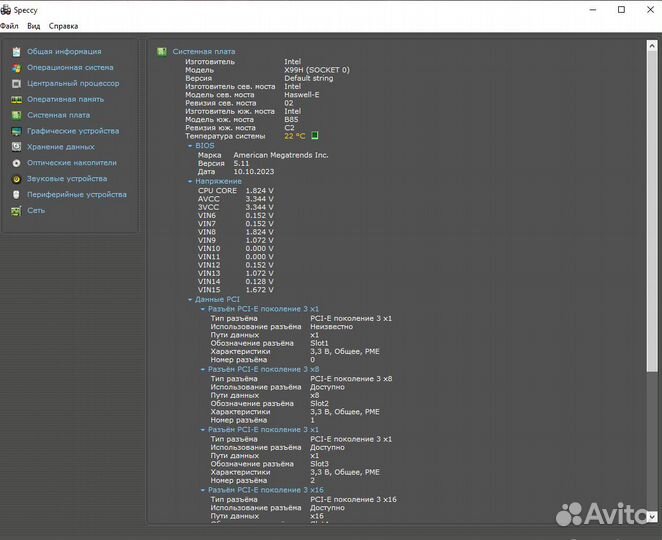662x540 pixels.
Task: Click the motherboard icon beside Системная плата heading
Action: click(162, 52)
